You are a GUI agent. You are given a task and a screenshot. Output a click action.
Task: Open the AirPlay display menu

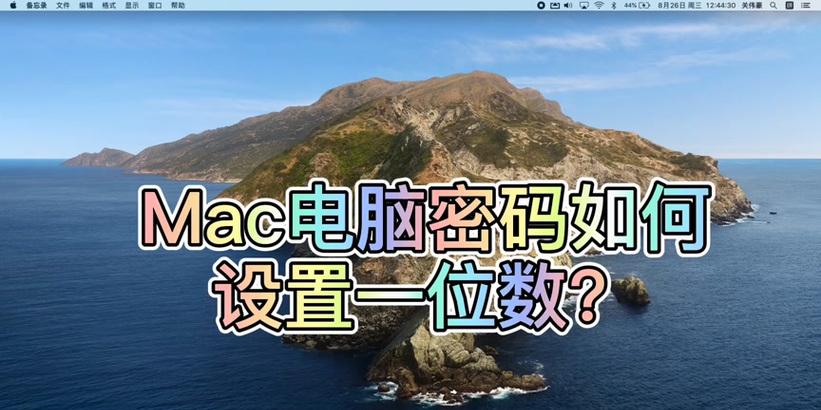[x=584, y=5]
